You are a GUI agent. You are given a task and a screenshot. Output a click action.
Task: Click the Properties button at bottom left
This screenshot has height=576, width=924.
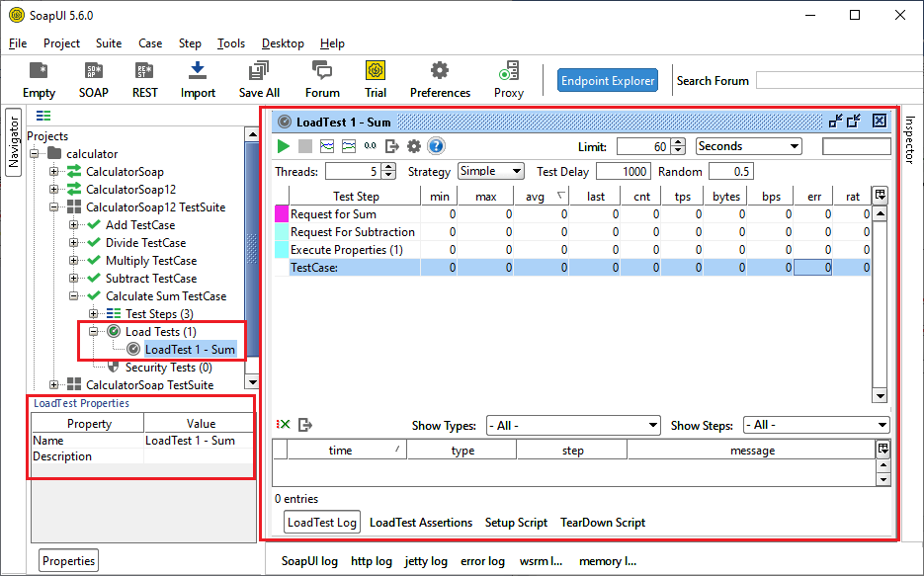[67, 560]
